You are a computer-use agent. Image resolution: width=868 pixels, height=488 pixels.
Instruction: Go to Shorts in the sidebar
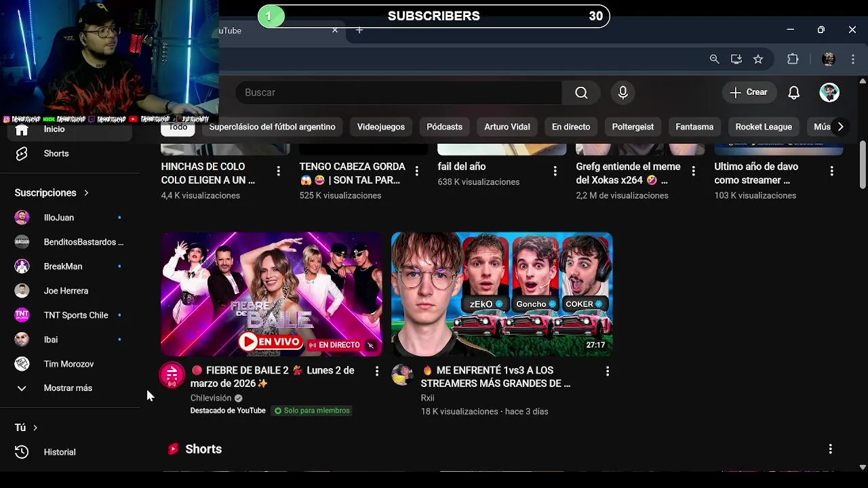point(70,154)
